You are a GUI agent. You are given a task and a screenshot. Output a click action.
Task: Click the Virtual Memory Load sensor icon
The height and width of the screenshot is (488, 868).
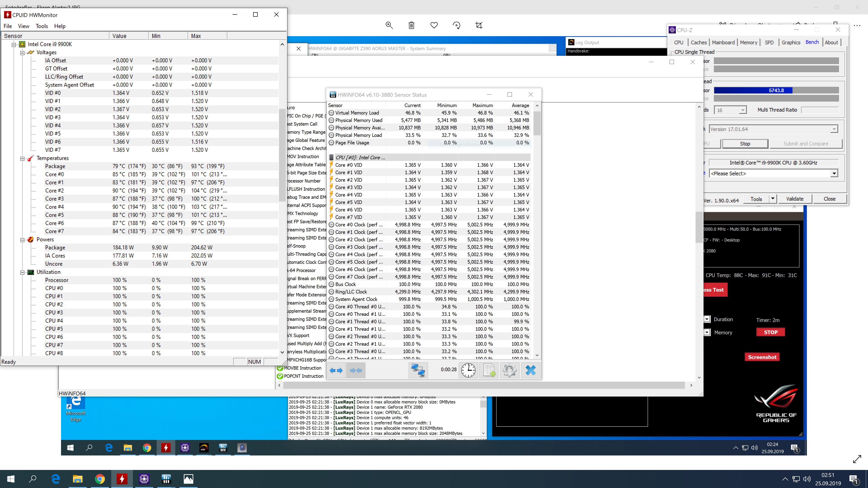[x=331, y=113]
